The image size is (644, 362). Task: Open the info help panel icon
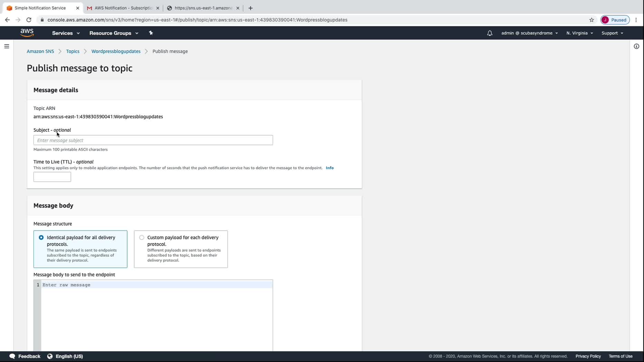[636, 46]
